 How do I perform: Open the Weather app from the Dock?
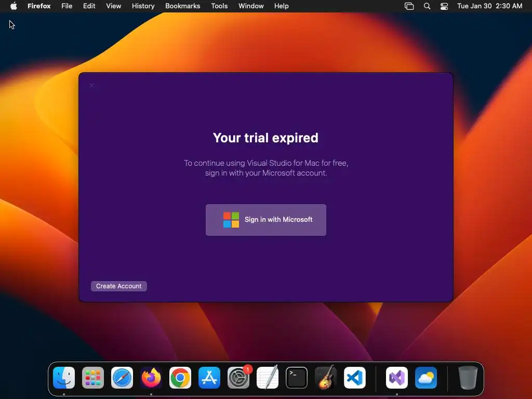[x=426, y=378]
